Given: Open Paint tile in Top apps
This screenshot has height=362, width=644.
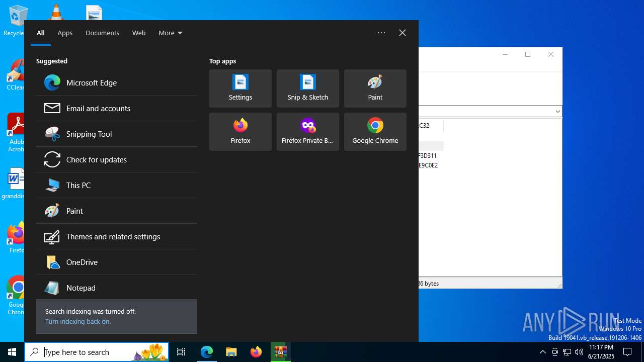Looking at the screenshot, I should click(x=375, y=88).
